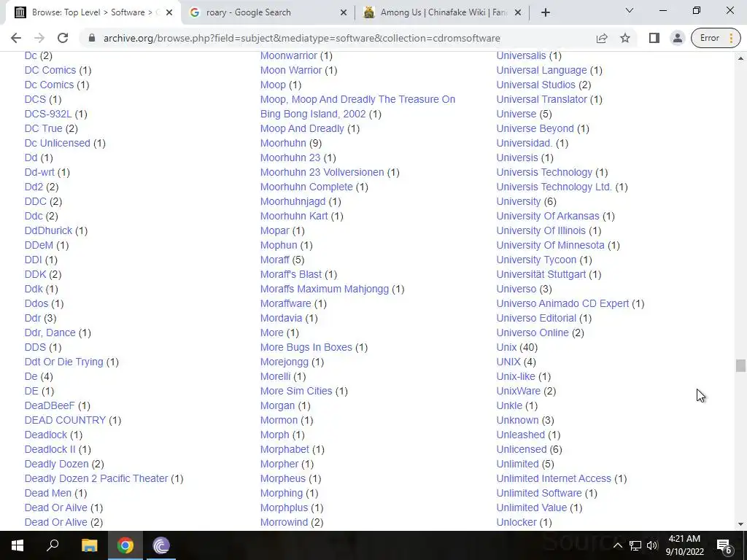Click the Error update button
Screen dimensions: 747x560
tap(716, 38)
